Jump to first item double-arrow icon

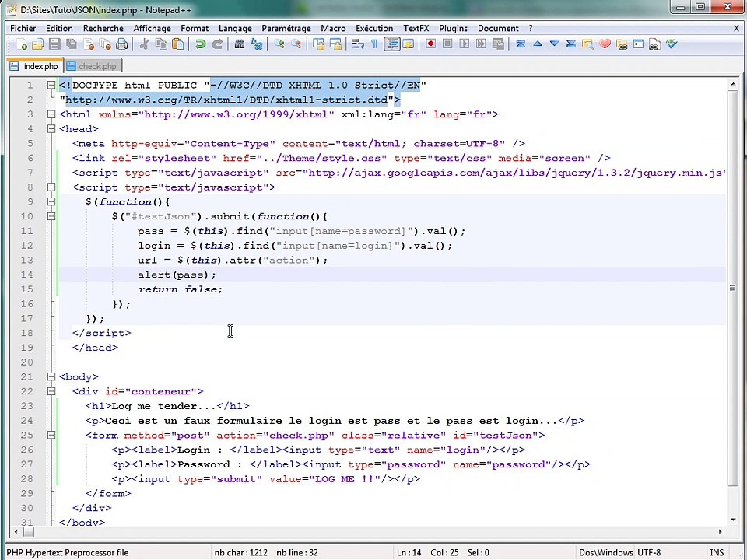521,44
